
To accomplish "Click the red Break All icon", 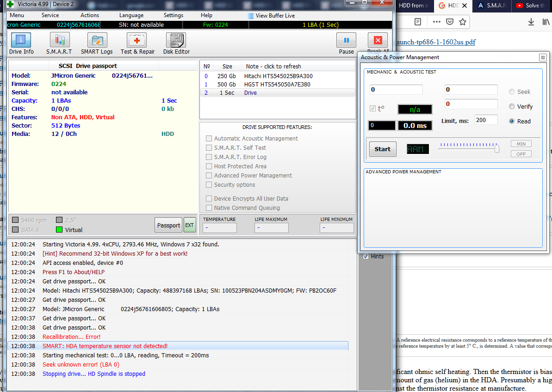I will (378, 40).
